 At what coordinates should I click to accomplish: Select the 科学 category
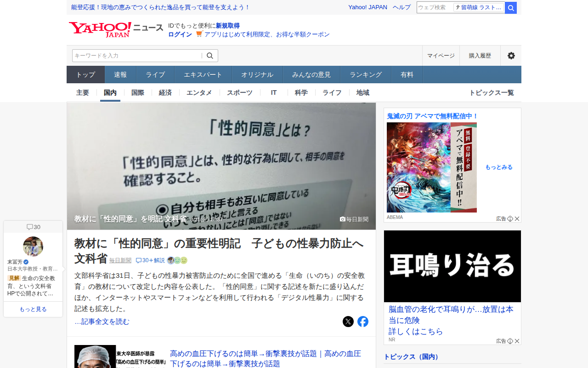pos(301,92)
